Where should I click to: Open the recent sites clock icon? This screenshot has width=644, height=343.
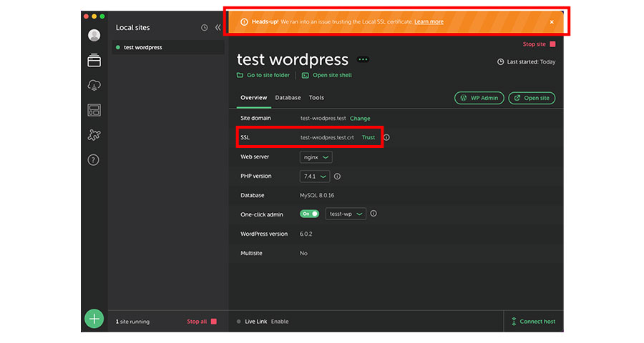tap(204, 28)
